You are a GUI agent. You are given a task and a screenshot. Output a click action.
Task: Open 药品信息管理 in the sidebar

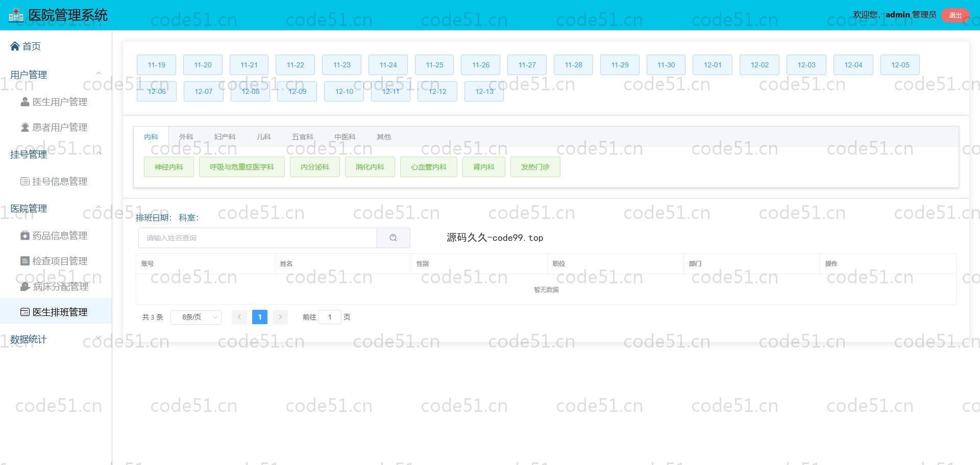pos(56,235)
